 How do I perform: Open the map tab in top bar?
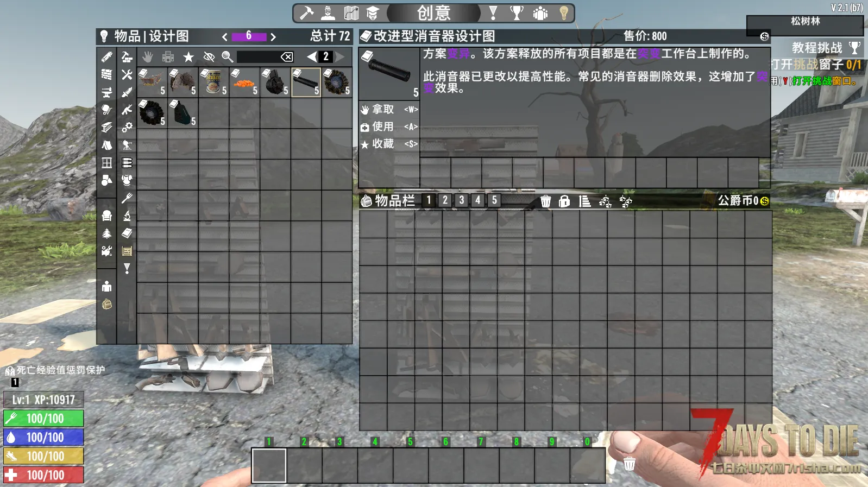tap(351, 12)
